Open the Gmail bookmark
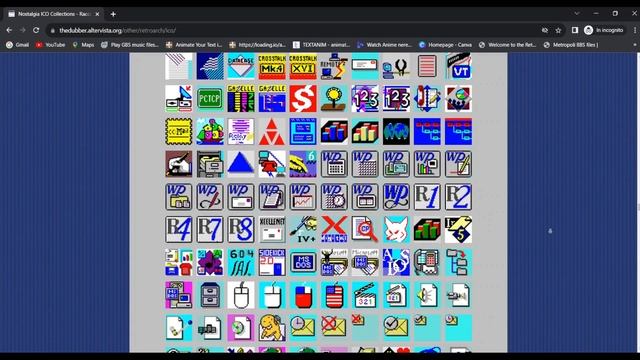The image size is (640, 360). [x=18, y=45]
